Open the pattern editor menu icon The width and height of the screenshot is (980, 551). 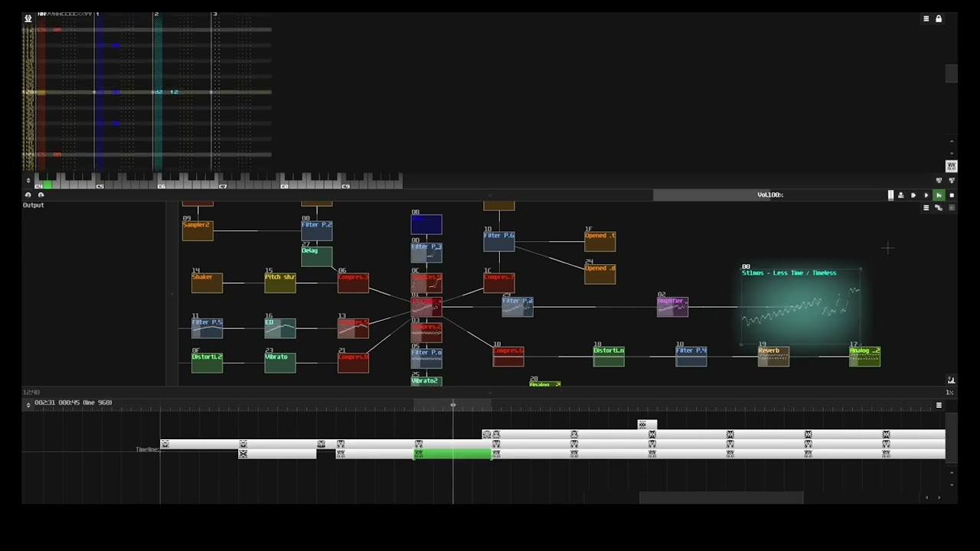click(926, 18)
